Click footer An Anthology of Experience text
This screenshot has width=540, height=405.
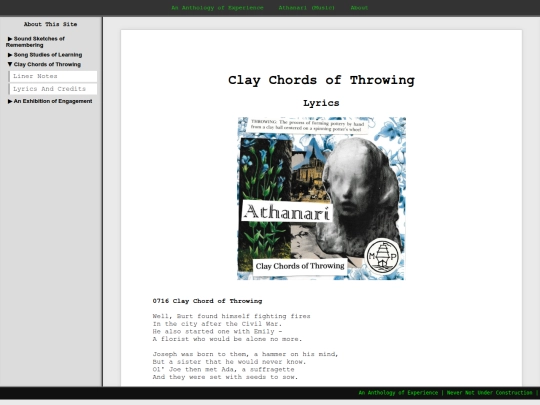click(398, 393)
